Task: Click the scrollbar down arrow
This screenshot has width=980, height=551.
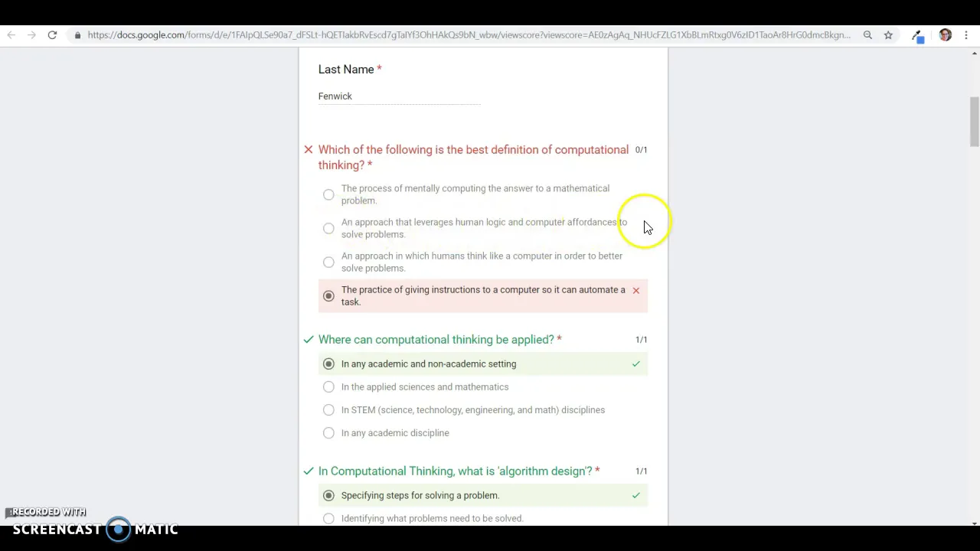Action: coord(975,524)
